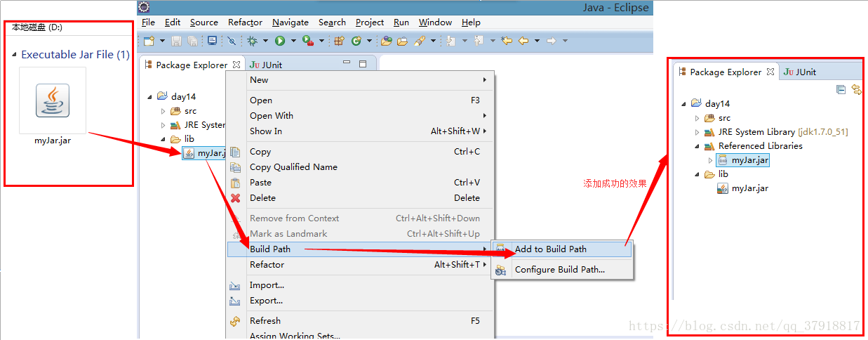Click the New Java Package toolbar icon

(x=339, y=41)
